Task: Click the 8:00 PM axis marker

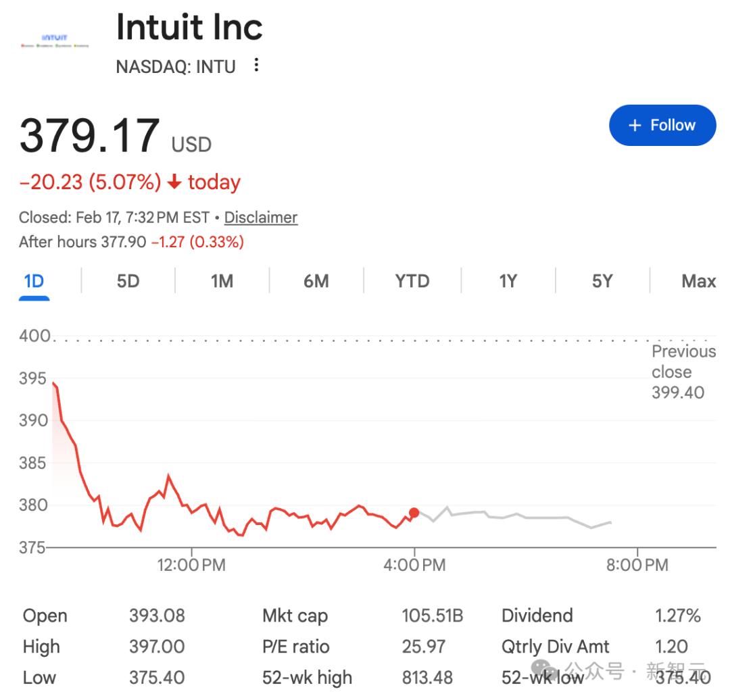Action: click(x=637, y=565)
